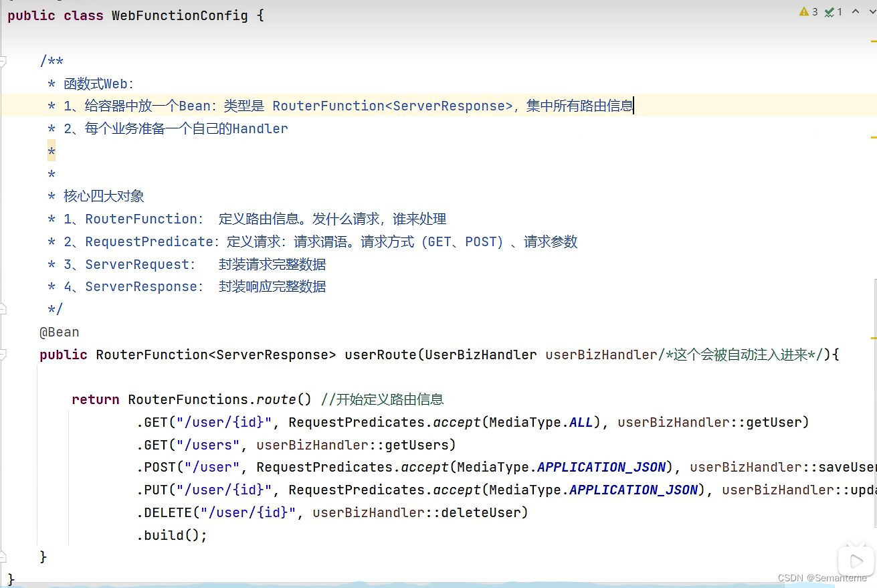Collapse the Javadoc comment at /**

(x=3, y=62)
